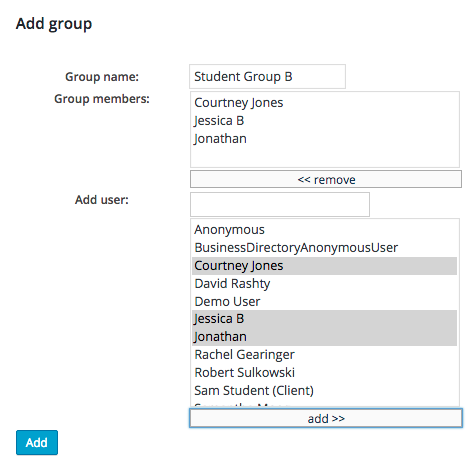
Task: Click empty area of Group members box
Action: click(324, 157)
